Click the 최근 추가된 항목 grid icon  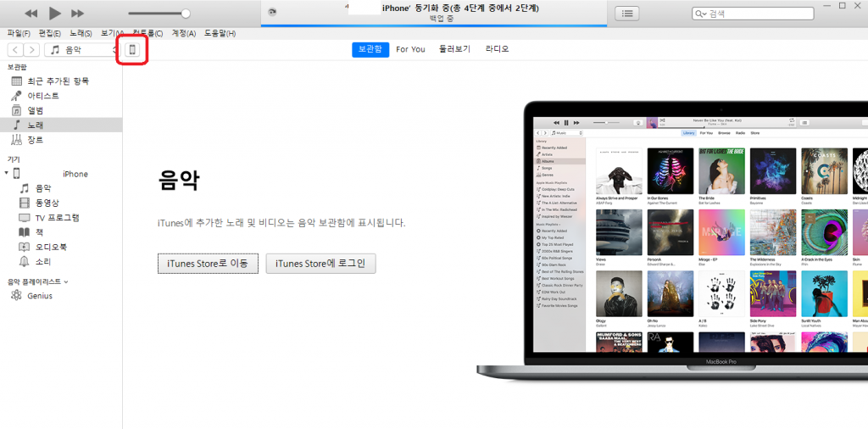click(x=17, y=81)
